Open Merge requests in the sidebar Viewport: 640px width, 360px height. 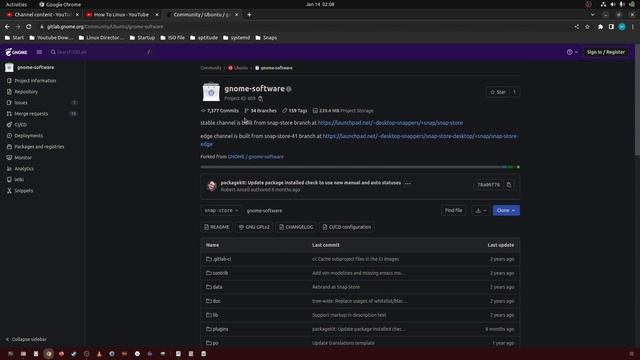(x=31, y=114)
